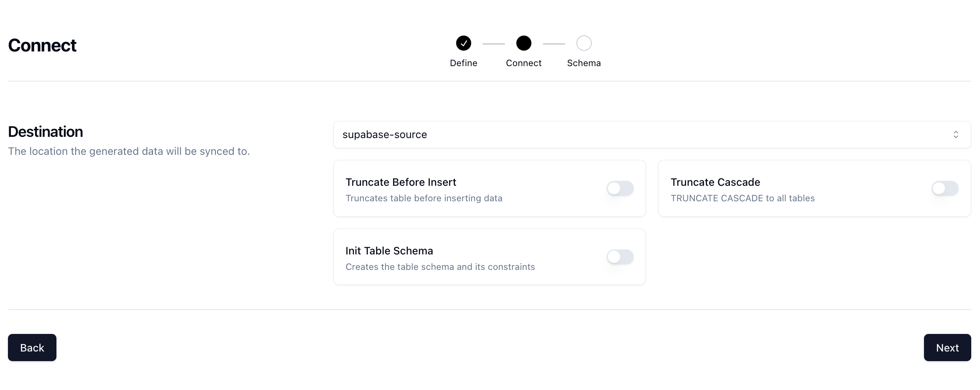Open the supabase-source destination dropdown

pos(652,134)
